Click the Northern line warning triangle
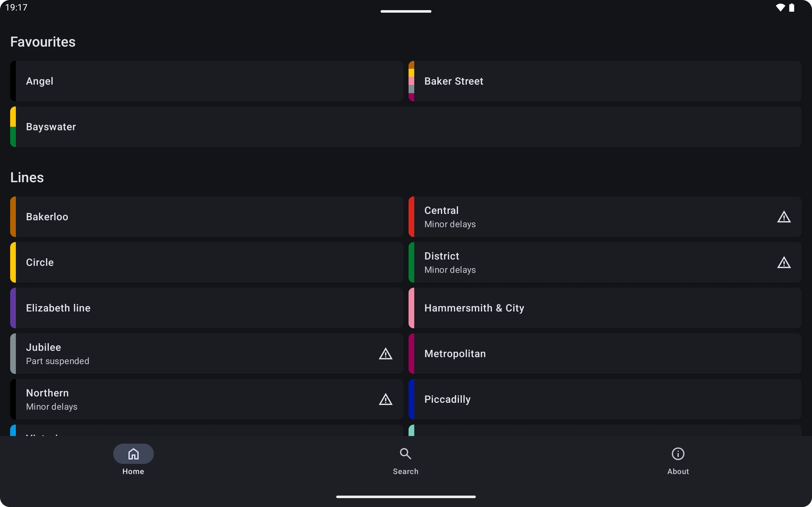Viewport: 812px width, 507px height. [385, 399]
